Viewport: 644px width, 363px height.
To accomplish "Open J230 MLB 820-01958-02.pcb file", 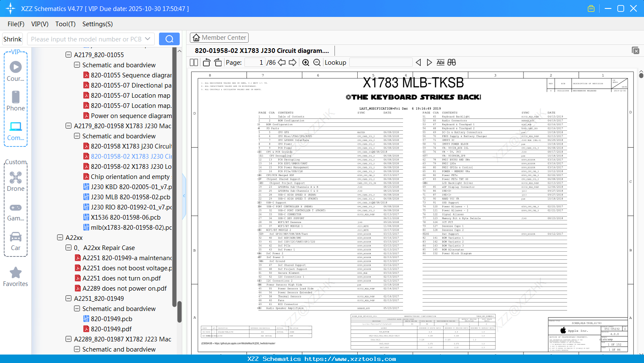I will 126,197.
